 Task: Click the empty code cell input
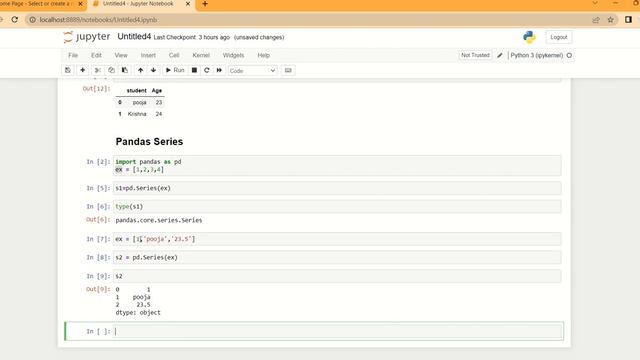pyautogui.click(x=338, y=331)
